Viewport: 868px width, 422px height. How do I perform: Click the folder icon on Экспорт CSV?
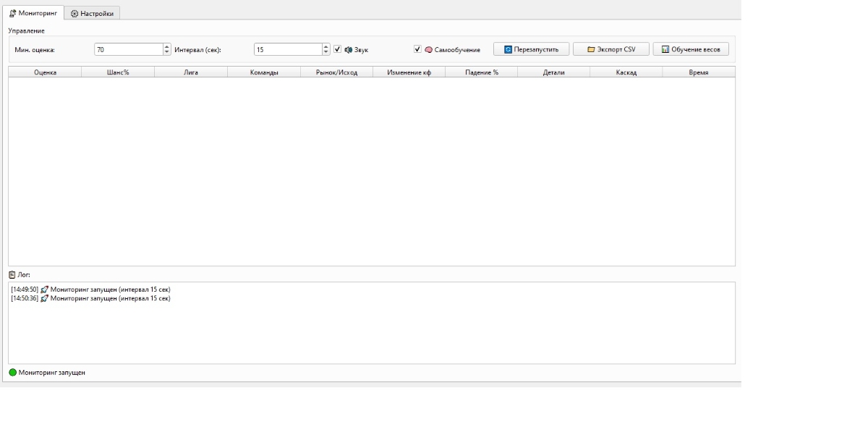(591, 49)
